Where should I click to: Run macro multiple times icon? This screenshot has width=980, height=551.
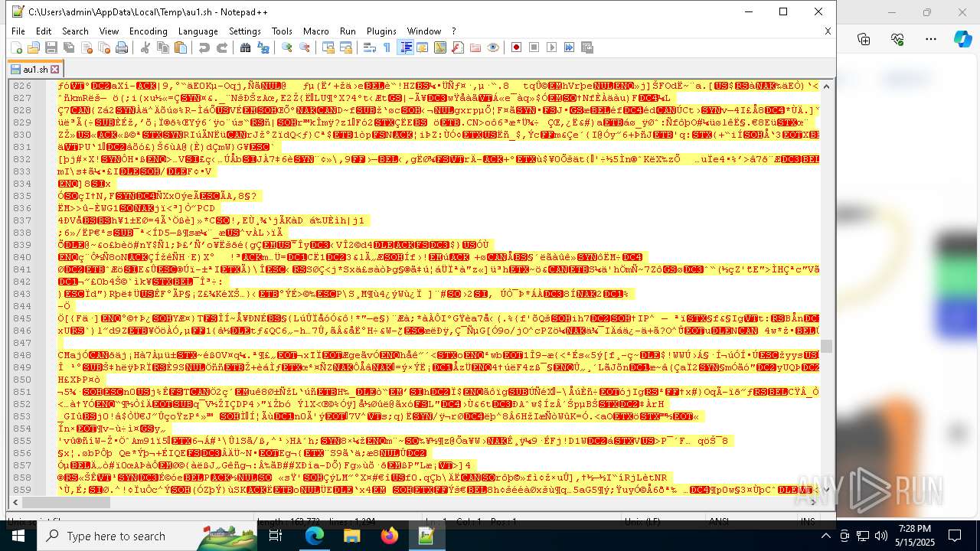(570, 47)
